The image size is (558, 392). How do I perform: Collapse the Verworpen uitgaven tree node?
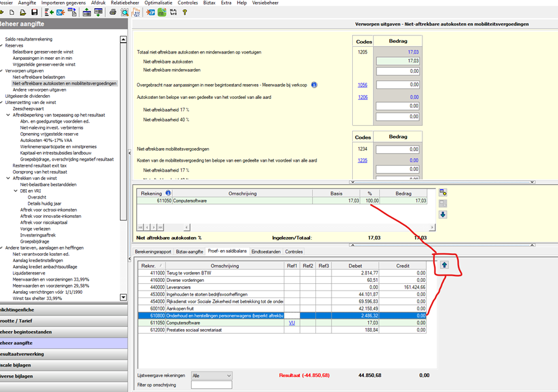coord(2,71)
